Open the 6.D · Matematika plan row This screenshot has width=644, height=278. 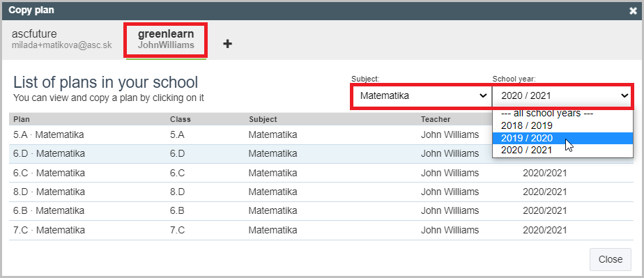250,154
